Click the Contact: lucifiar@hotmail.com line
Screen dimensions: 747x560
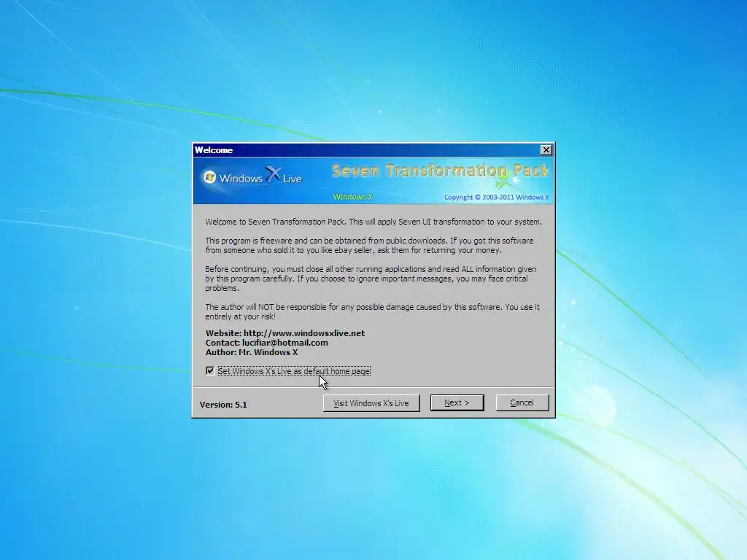coord(267,343)
